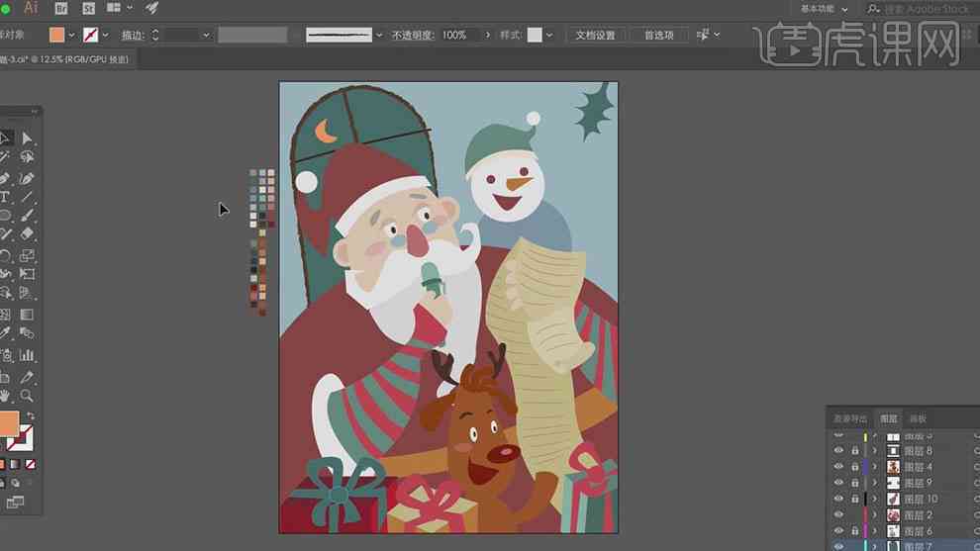Open the stroke color dropdown arrow
This screenshot has width=980, height=551.
(105, 35)
